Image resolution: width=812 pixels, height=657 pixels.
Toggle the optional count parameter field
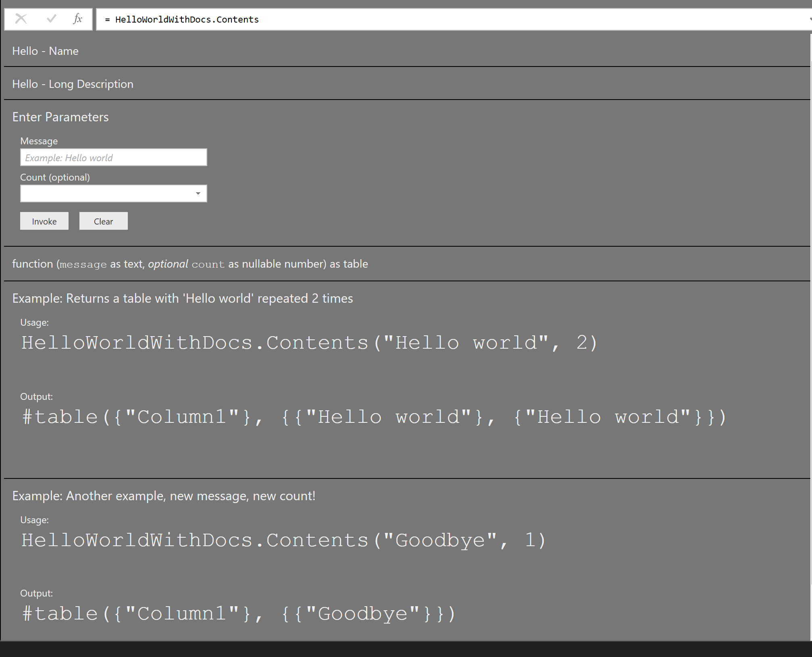(x=199, y=194)
